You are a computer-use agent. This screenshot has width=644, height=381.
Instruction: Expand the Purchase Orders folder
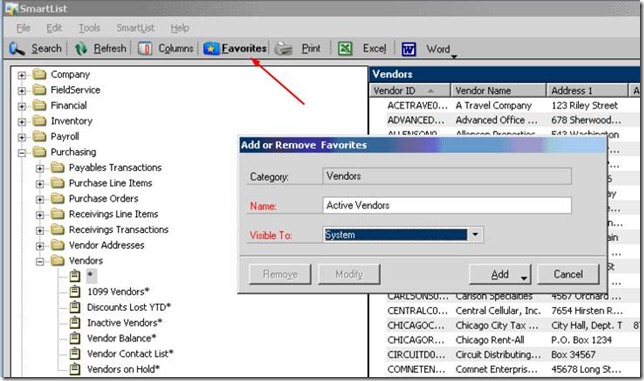click(40, 200)
